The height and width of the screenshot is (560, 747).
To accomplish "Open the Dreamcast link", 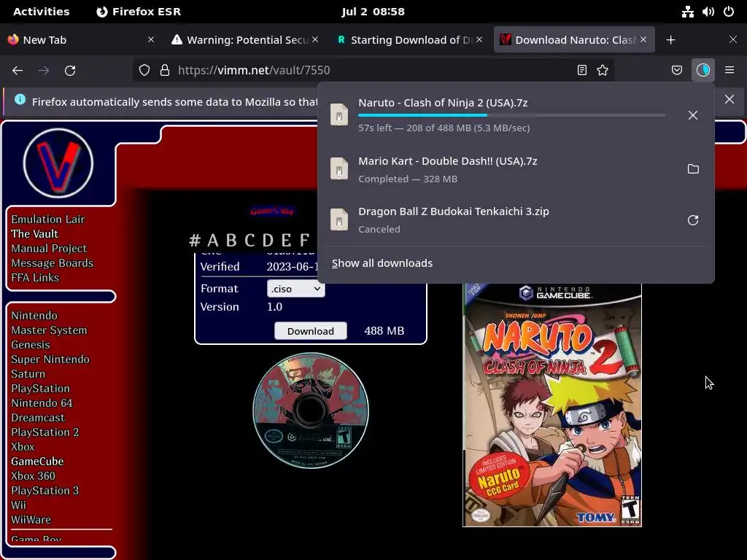I will click(x=38, y=418).
